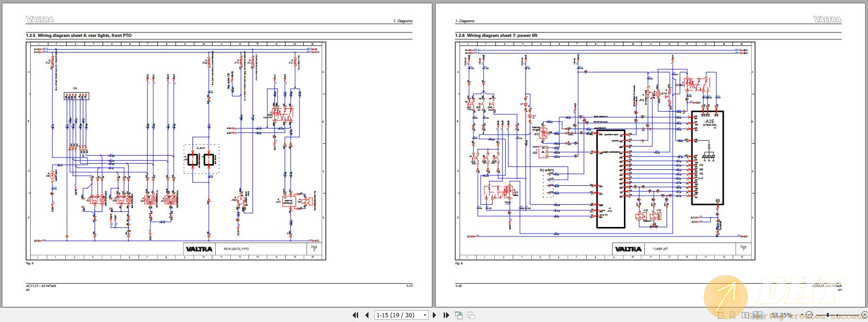Jump to the last page
This screenshot has width=868, height=322.
(x=446, y=315)
